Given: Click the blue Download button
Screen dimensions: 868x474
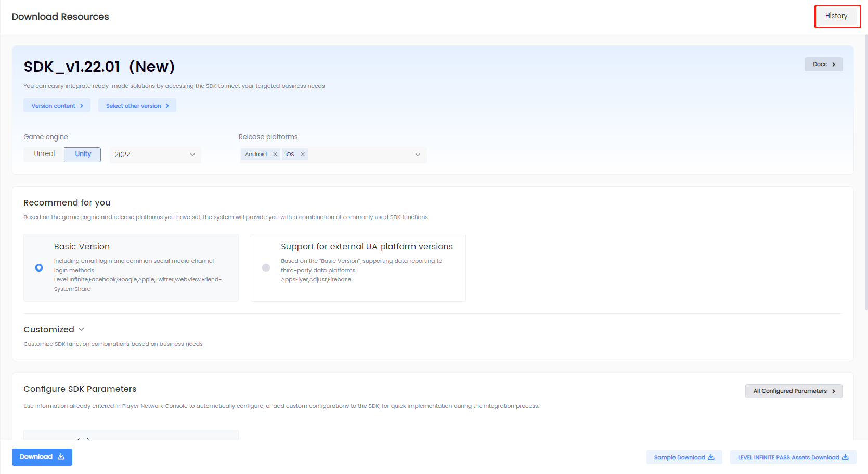Looking at the screenshot, I should (x=42, y=457).
